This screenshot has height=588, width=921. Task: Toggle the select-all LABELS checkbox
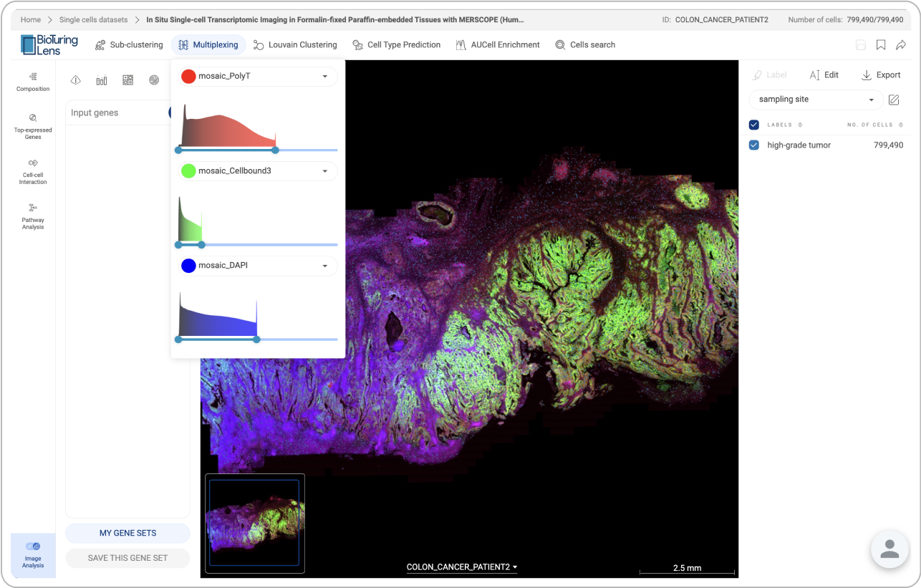tap(753, 125)
